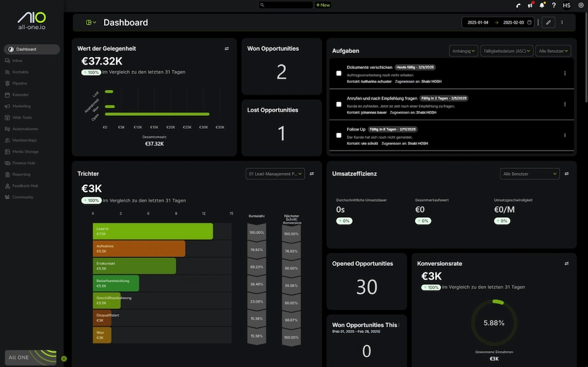Open options for Follow Up task
Viewport: 588px width, 367px height.
click(564, 135)
